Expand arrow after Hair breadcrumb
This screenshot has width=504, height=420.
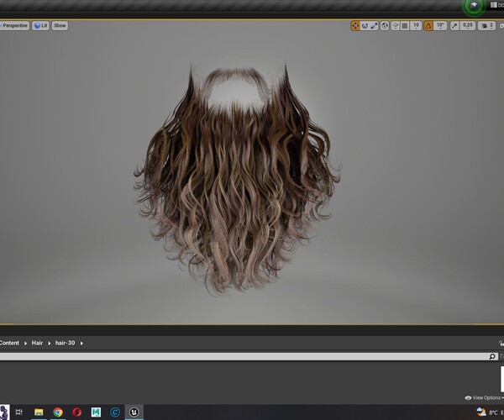(x=50, y=344)
